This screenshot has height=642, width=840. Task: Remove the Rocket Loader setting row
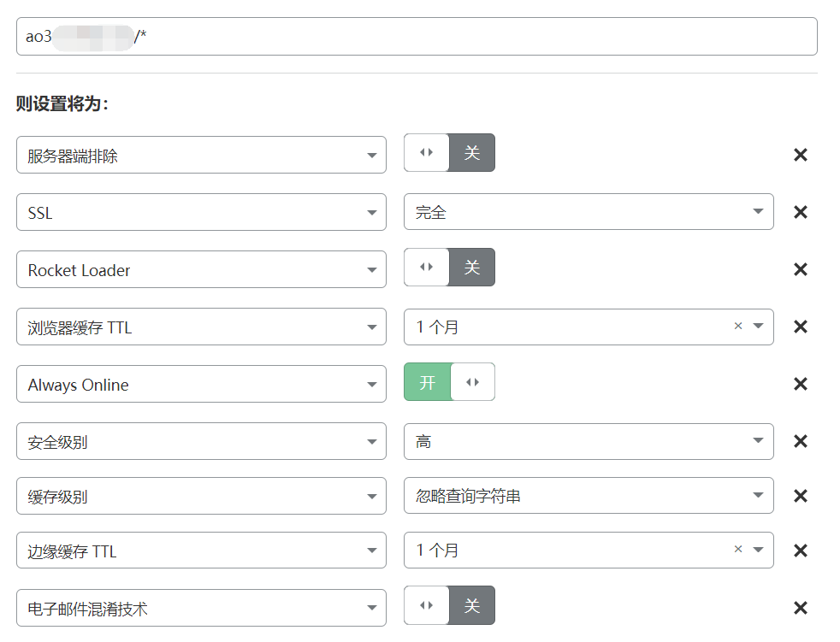coord(801,269)
